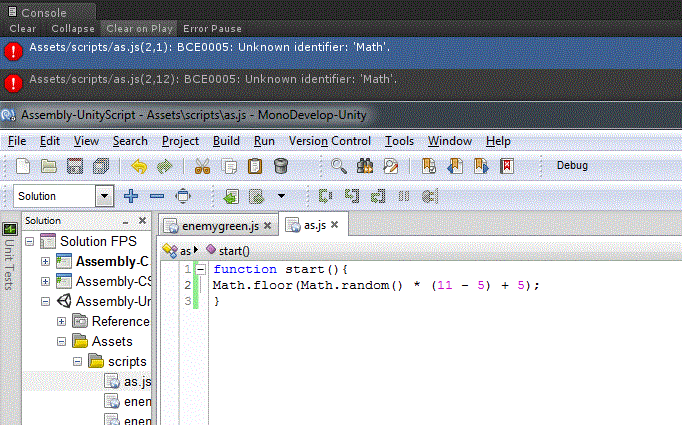Open the Version Control menu

click(x=330, y=141)
